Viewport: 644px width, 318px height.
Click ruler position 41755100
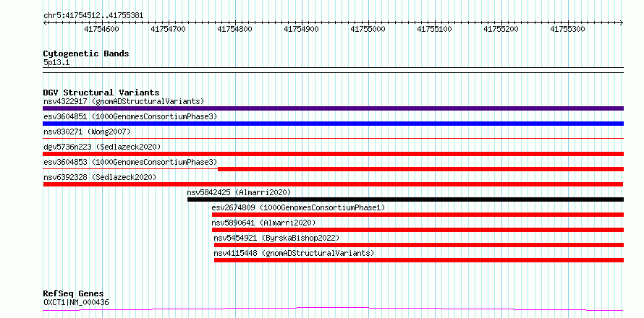click(435, 29)
